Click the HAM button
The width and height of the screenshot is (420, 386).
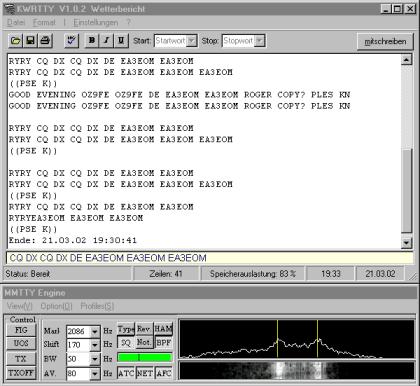pyautogui.click(x=163, y=329)
